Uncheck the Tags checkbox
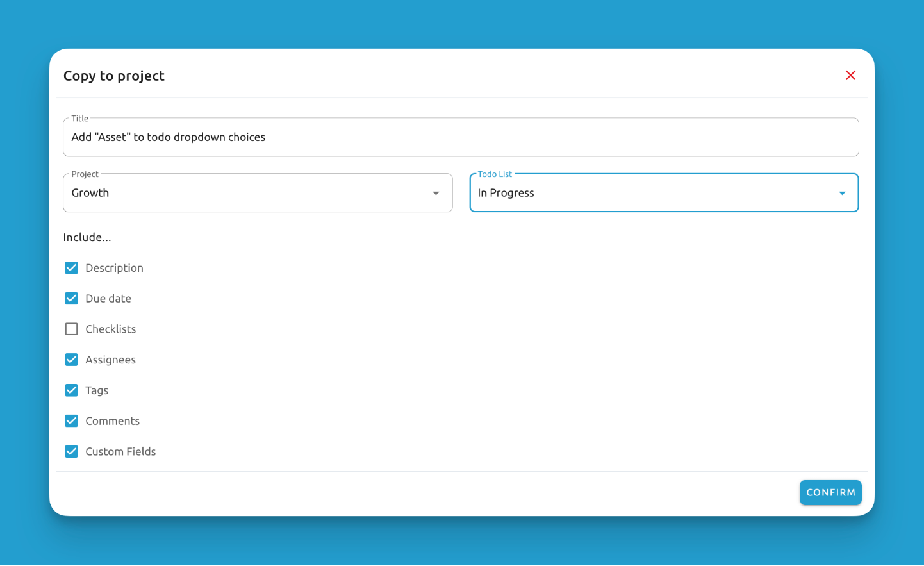Screen dimensions: 924x566 [x=72, y=390]
